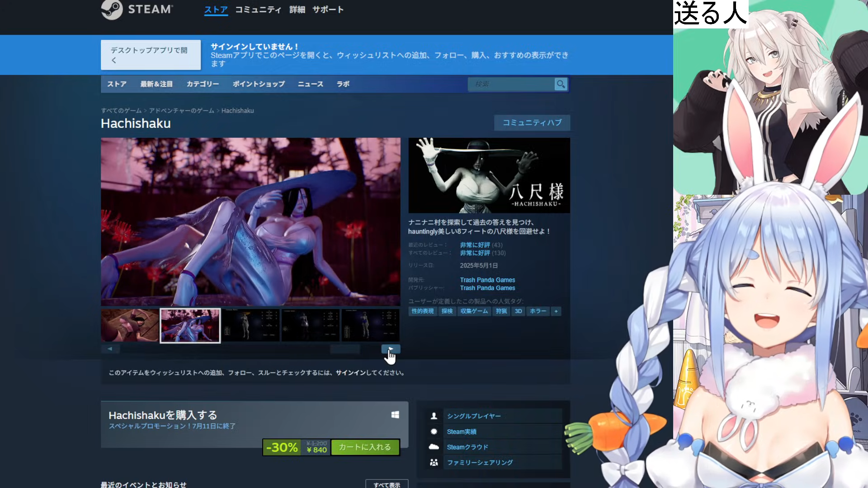Click ファミリーシェアリング feature link
The image size is (868, 488).
click(x=480, y=462)
